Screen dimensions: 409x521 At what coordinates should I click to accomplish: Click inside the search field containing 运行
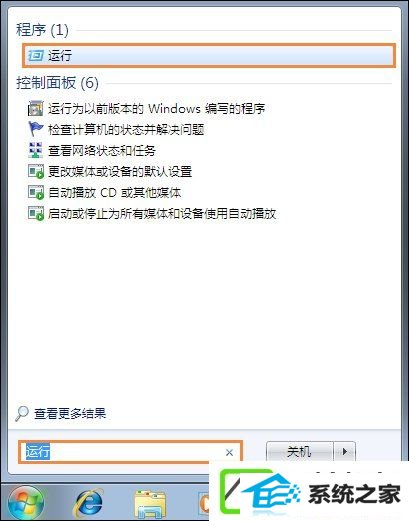click(x=130, y=452)
